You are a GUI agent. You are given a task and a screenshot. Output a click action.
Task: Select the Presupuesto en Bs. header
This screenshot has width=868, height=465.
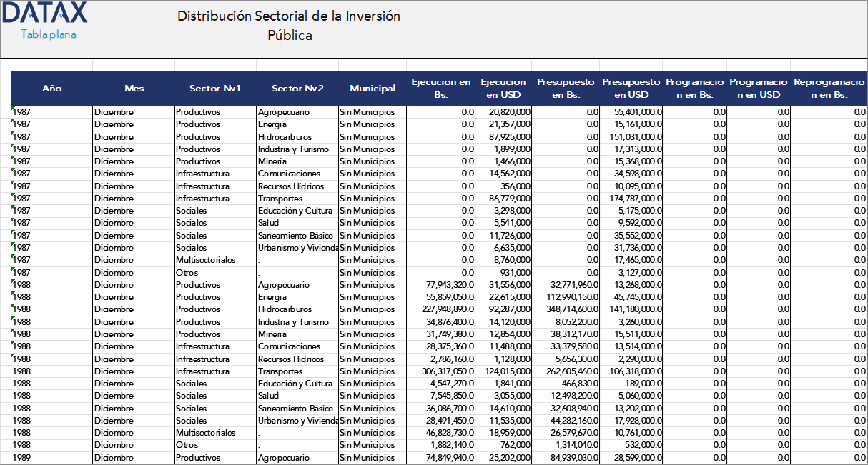point(566,89)
